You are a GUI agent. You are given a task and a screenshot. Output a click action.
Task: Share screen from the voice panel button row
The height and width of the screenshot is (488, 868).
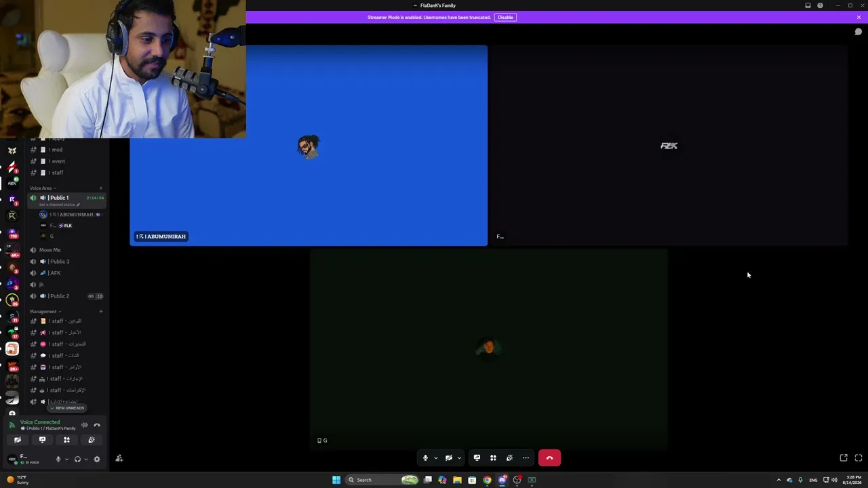click(42, 441)
